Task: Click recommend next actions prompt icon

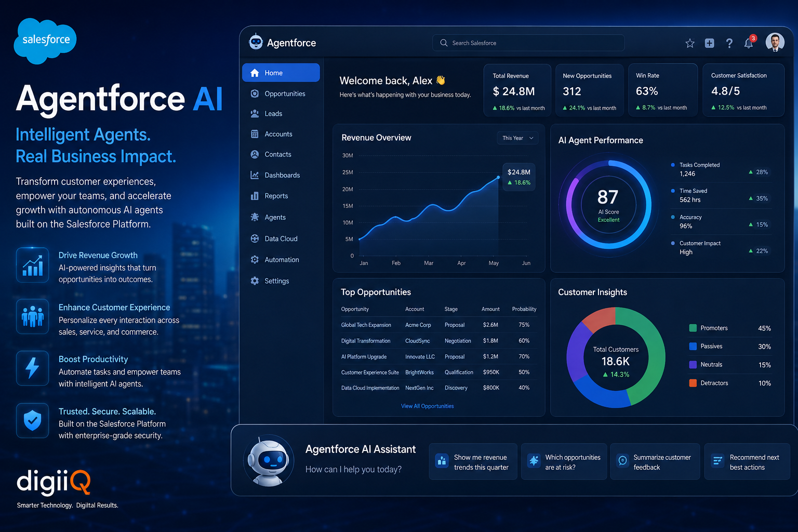Action: 717,460
